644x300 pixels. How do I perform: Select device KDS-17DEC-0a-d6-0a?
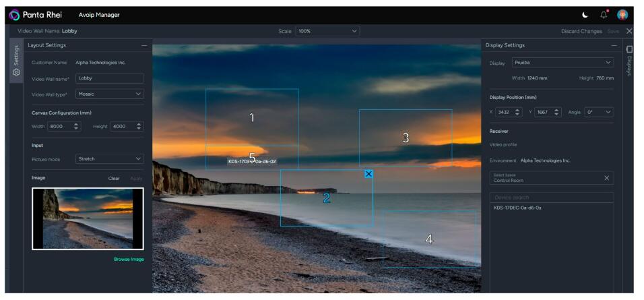pos(517,208)
